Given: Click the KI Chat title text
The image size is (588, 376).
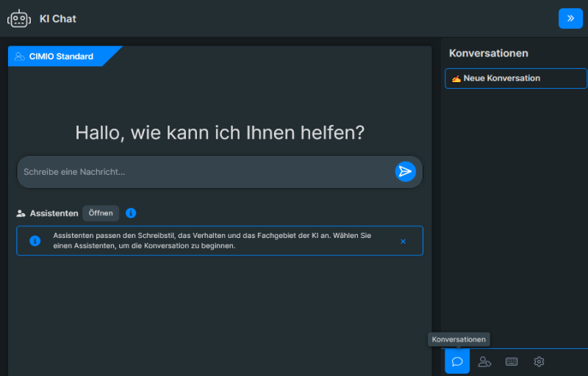Looking at the screenshot, I should [x=57, y=18].
